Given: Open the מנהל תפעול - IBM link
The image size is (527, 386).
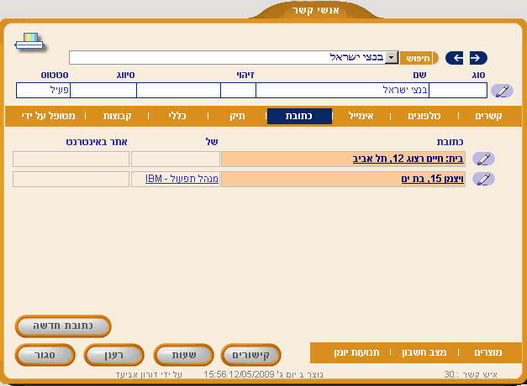Looking at the screenshot, I should (182, 179).
